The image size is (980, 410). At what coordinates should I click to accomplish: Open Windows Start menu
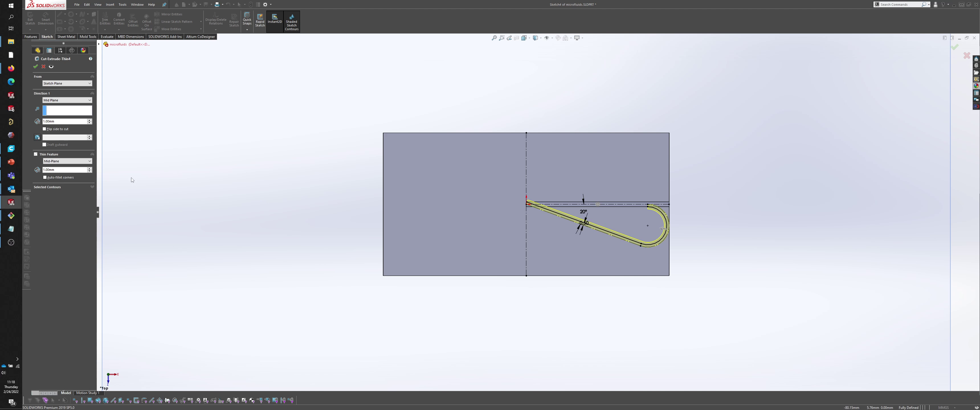tap(11, 6)
